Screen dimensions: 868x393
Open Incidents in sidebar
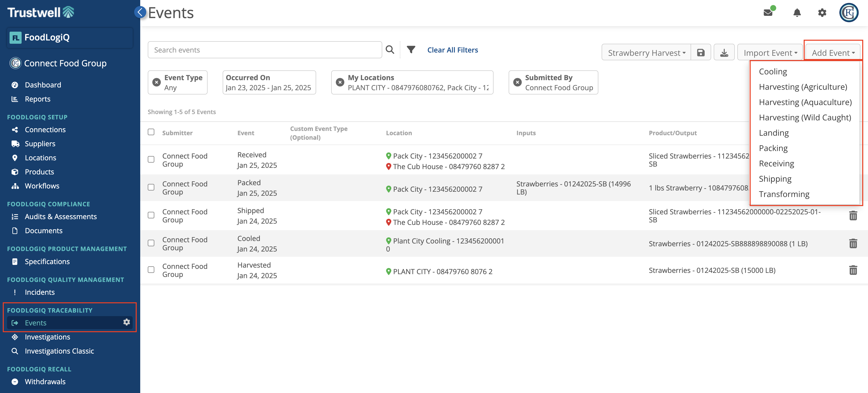(39, 292)
